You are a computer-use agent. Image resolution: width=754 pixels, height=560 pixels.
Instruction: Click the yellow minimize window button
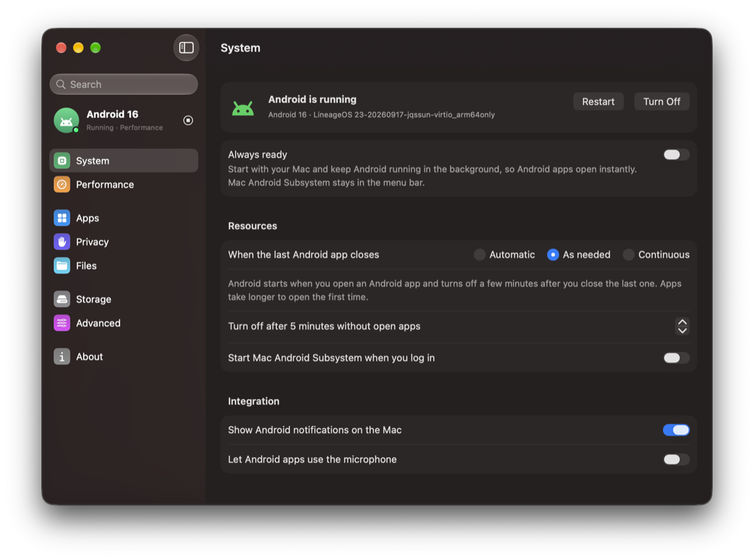78,48
